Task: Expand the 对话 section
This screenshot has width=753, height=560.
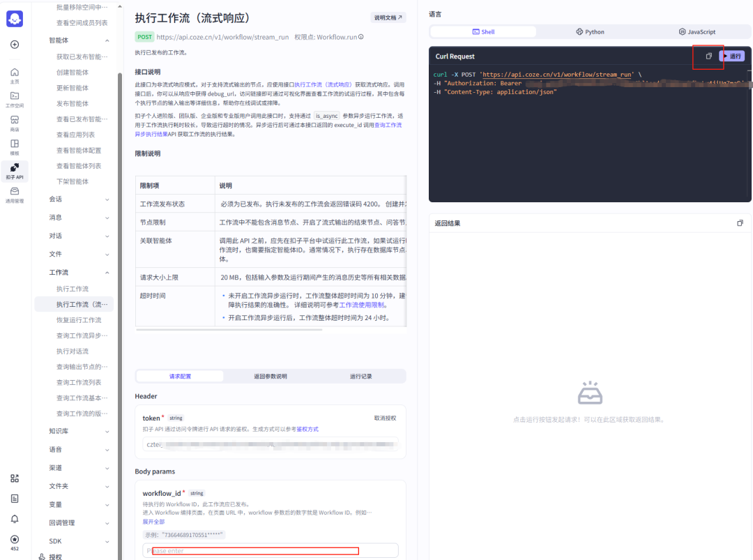Action: (x=107, y=236)
